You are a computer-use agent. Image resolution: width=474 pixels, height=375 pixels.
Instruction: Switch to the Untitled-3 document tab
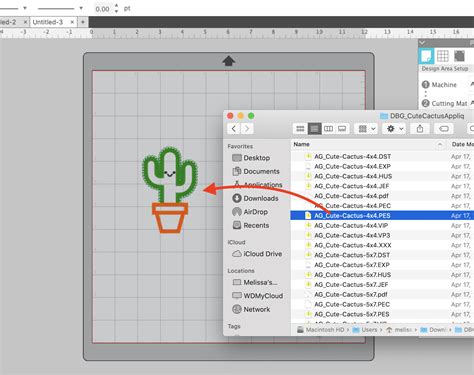48,22
